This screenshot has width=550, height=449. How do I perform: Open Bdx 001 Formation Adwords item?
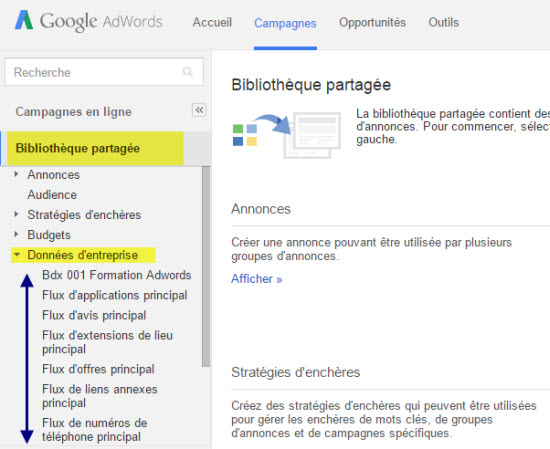(x=116, y=275)
